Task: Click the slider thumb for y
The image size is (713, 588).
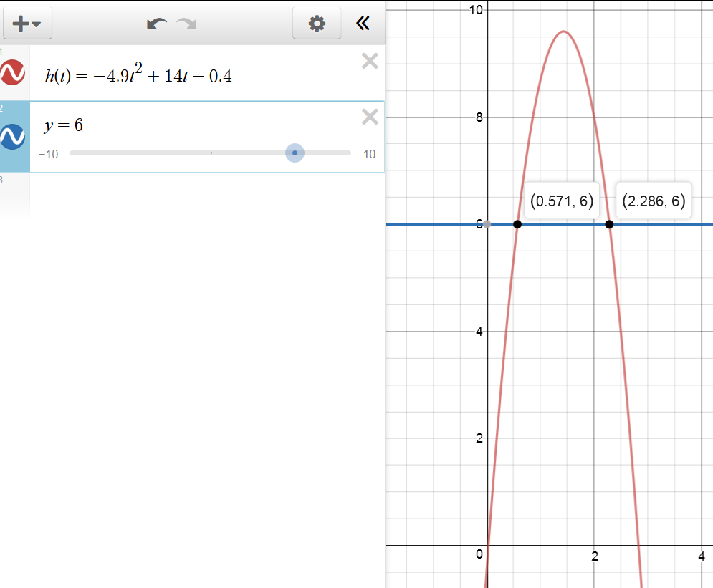Action: tap(295, 153)
